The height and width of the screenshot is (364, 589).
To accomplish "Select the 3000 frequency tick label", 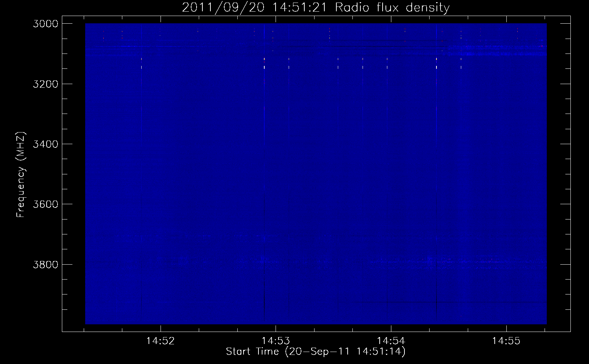I will (x=46, y=24).
